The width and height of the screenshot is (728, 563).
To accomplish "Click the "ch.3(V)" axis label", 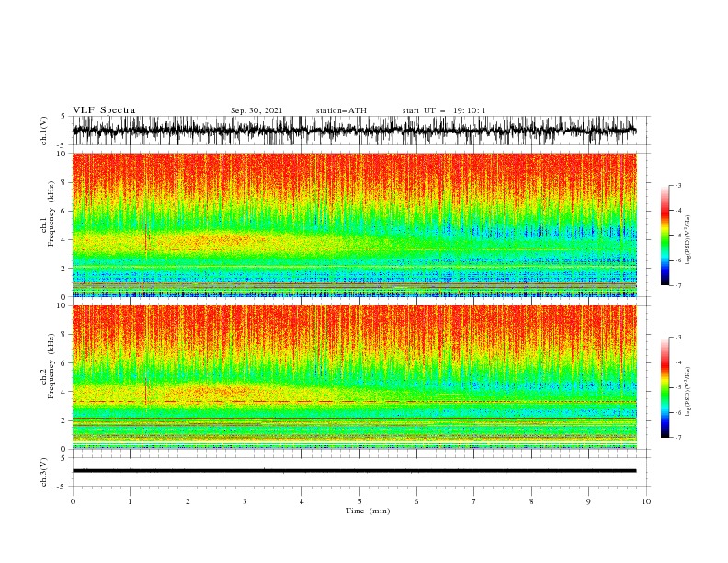I will click(x=44, y=472).
